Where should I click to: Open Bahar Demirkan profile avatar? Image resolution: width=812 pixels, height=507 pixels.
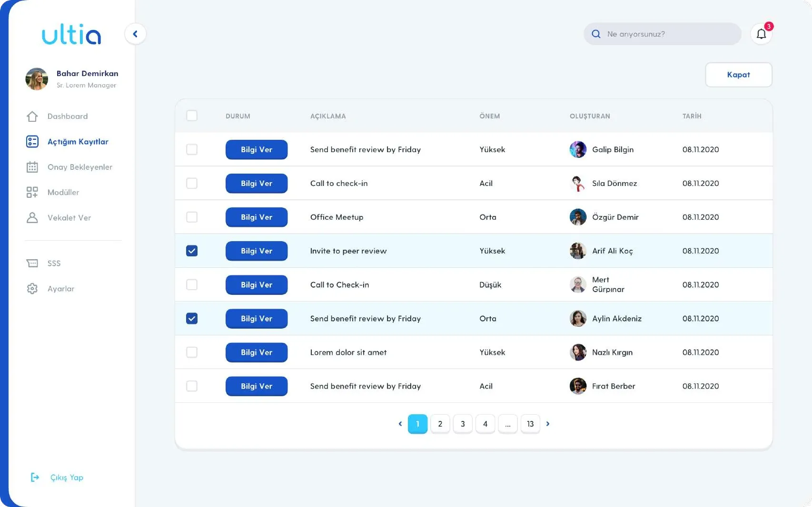click(37, 79)
